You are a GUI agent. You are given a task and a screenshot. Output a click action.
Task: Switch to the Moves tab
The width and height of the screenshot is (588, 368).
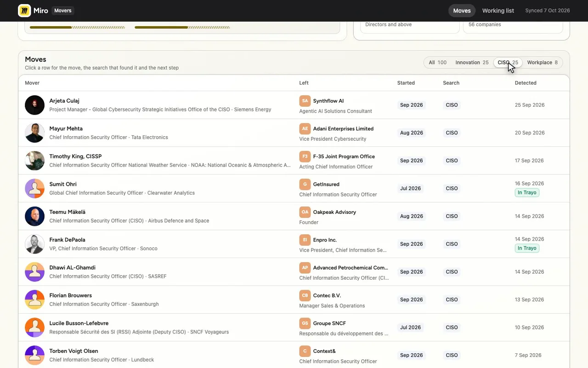pos(462,11)
